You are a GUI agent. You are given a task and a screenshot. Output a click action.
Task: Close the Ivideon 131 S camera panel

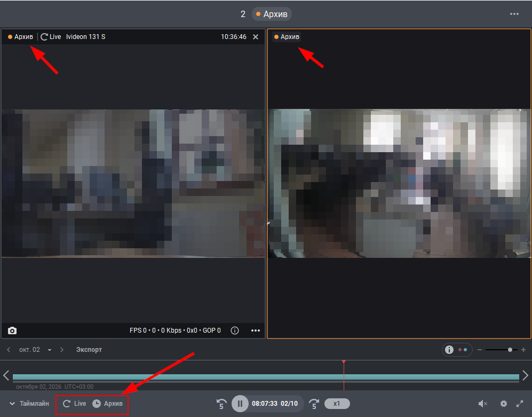click(x=256, y=37)
